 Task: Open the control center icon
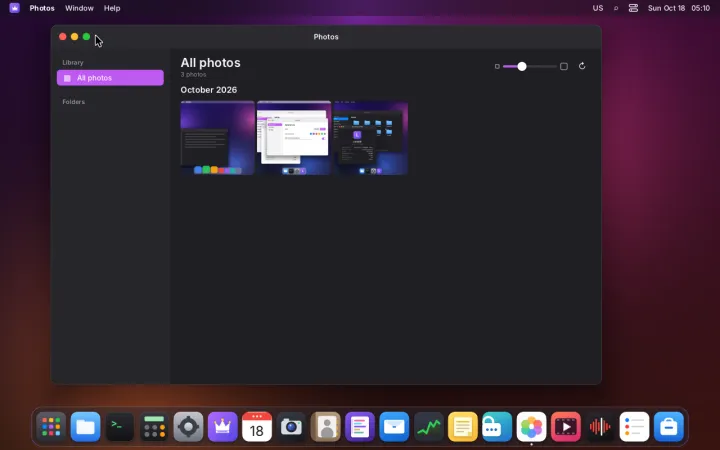coord(633,8)
